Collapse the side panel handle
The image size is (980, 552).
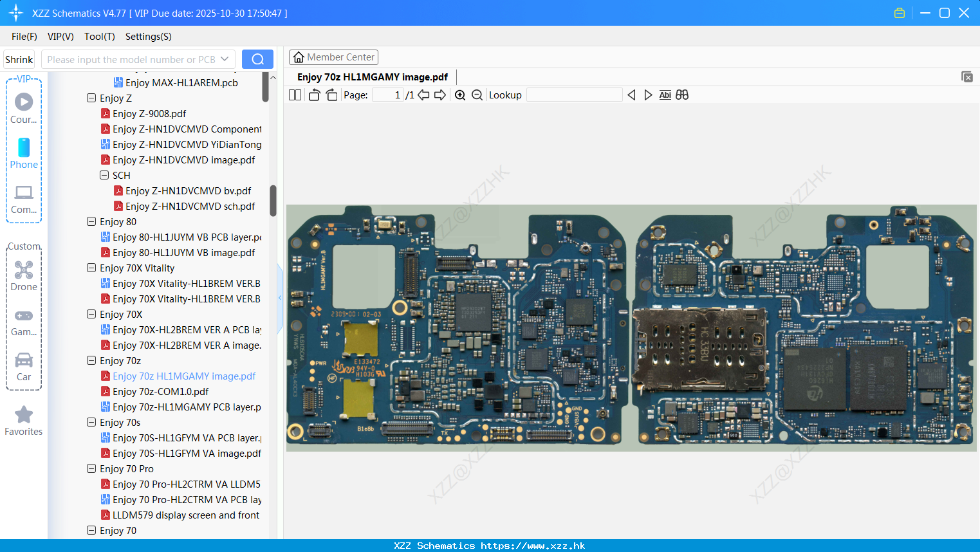(280, 297)
